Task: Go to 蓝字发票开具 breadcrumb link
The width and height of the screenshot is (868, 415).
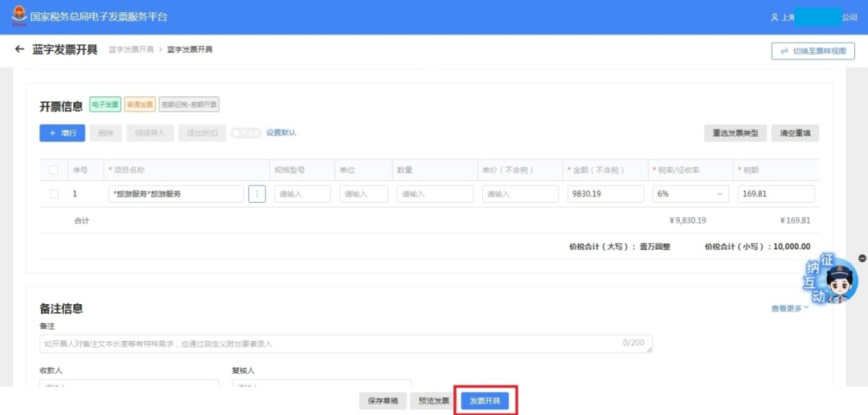Action: tap(131, 50)
